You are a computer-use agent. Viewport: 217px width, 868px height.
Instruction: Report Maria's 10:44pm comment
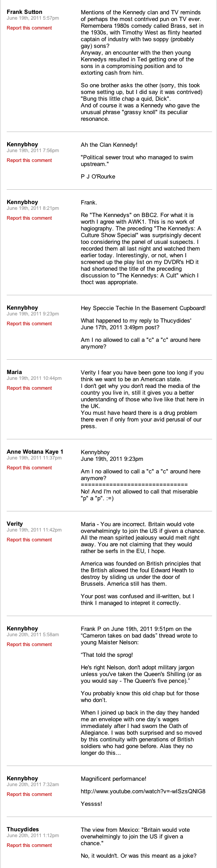[29, 388]
